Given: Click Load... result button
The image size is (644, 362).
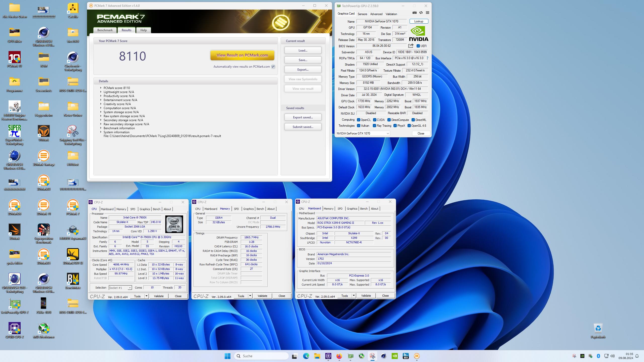Looking at the screenshot, I should [303, 51].
